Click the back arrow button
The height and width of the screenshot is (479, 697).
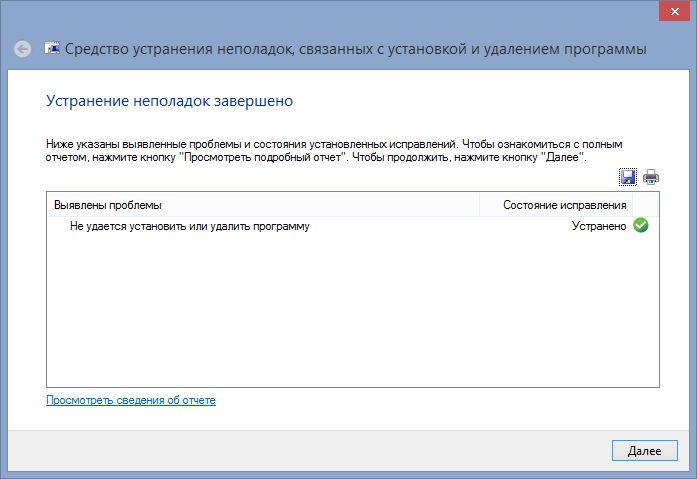pos(23,49)
